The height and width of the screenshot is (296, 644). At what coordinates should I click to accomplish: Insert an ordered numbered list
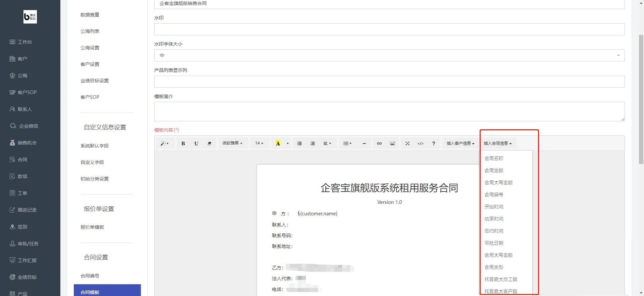(313, 143)
